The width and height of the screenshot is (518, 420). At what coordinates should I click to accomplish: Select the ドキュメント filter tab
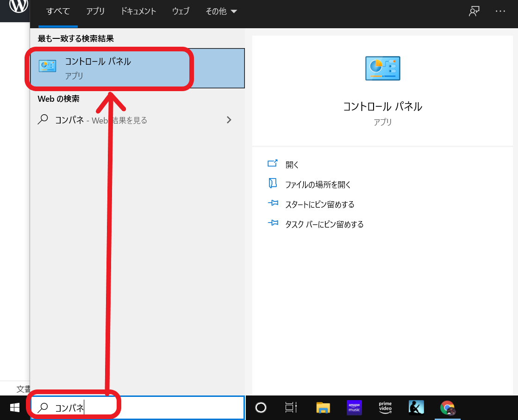click(138, 11)
